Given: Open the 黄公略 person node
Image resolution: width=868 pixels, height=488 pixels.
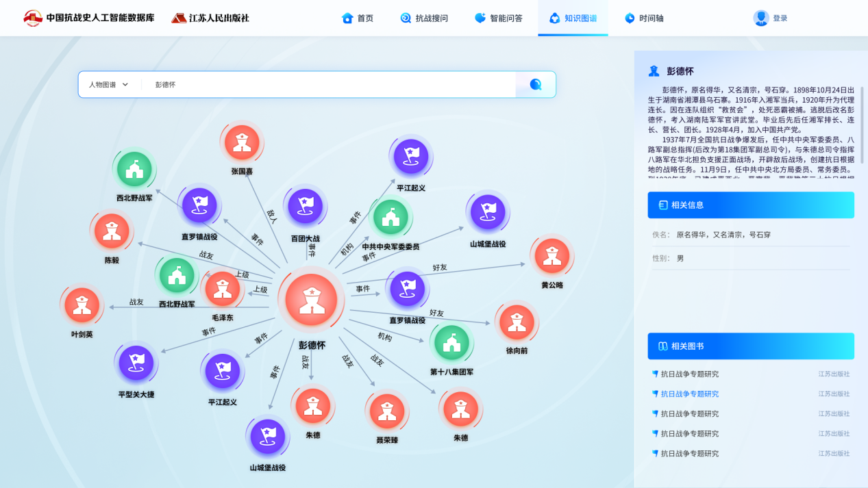Looking at the screenshot, I should (x=551, y=256).
